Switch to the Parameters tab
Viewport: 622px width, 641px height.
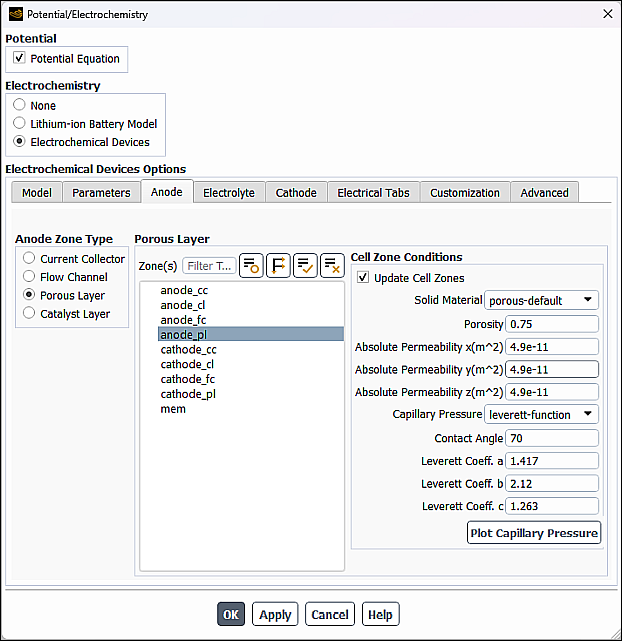pyautogui.click(x=101, y=193)
